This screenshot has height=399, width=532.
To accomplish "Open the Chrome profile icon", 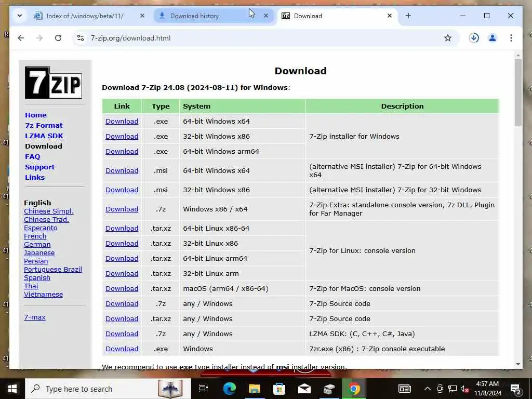I will (x=493, y=38).
